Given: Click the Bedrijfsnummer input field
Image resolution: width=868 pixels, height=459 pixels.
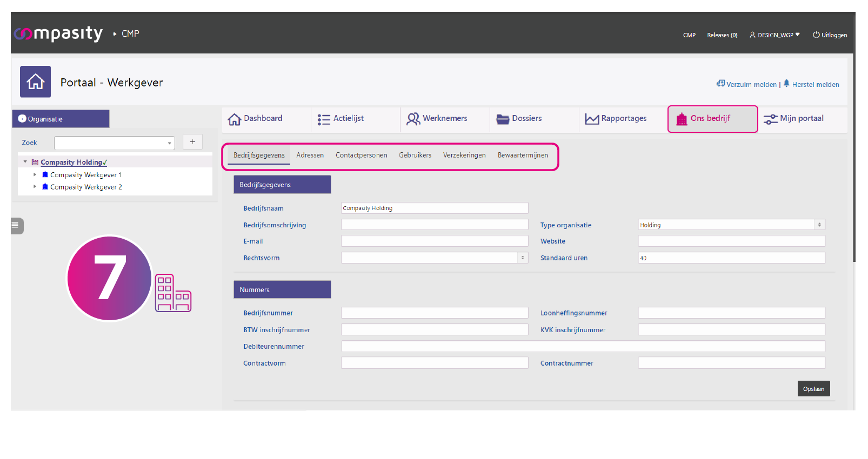Looking at the screenshot, I should 435,313.
